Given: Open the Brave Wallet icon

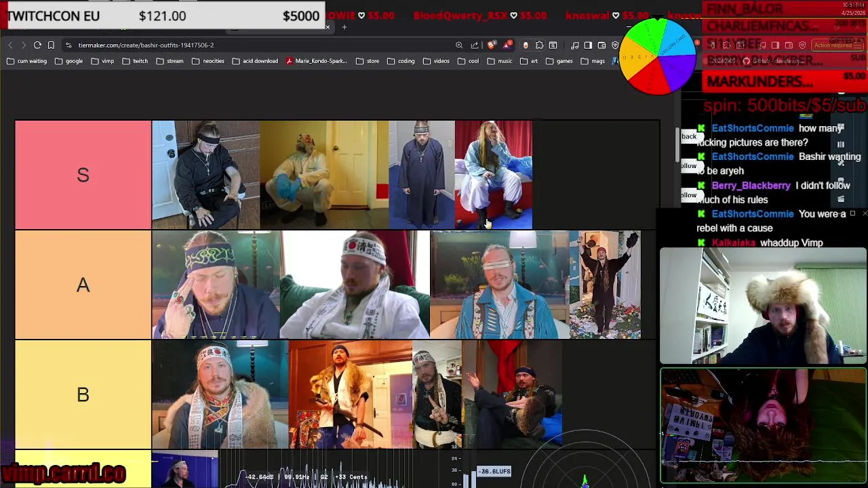Looking at the screenshot, I should click(x=601, y=45).
